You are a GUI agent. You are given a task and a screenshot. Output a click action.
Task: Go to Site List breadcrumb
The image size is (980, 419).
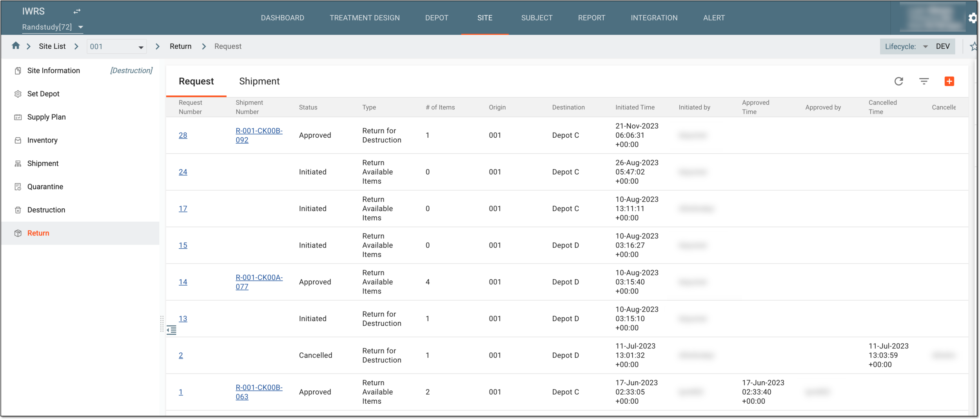(52, 46)
